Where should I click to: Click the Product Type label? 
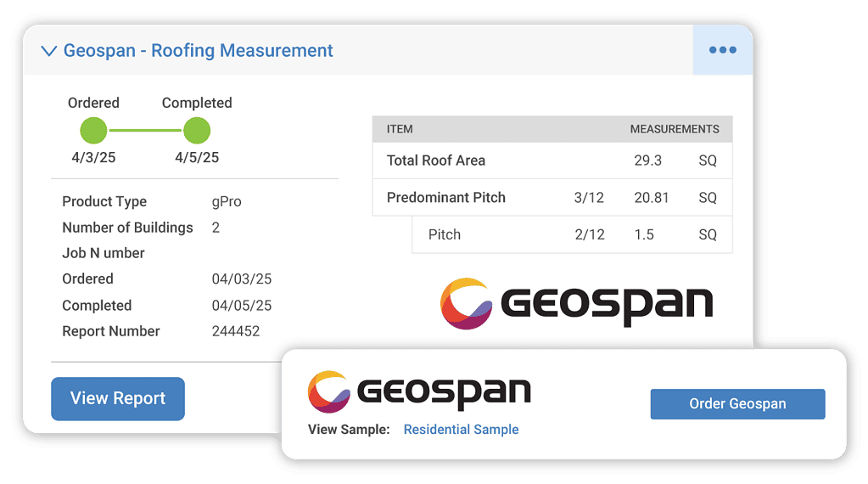104,201
